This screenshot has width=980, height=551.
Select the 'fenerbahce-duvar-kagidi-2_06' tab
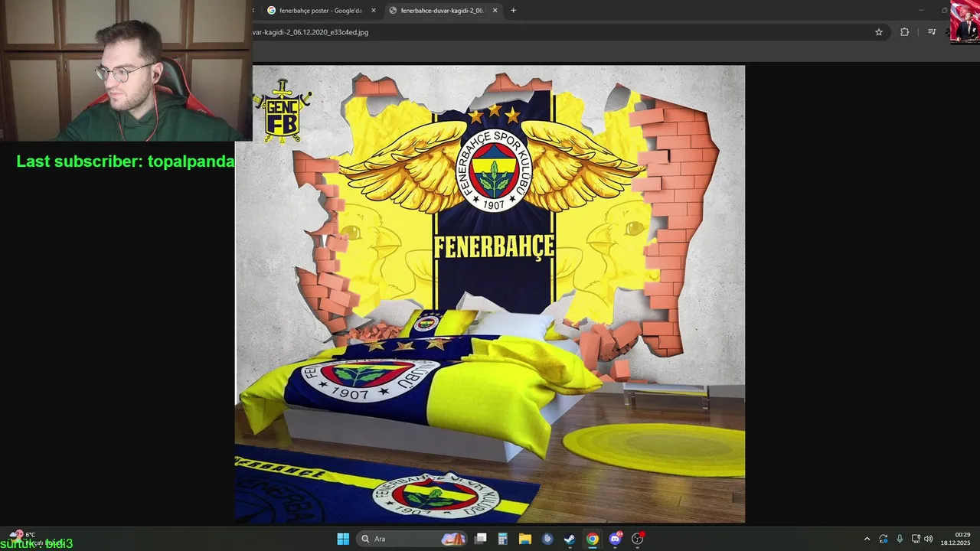coord(442,11)
